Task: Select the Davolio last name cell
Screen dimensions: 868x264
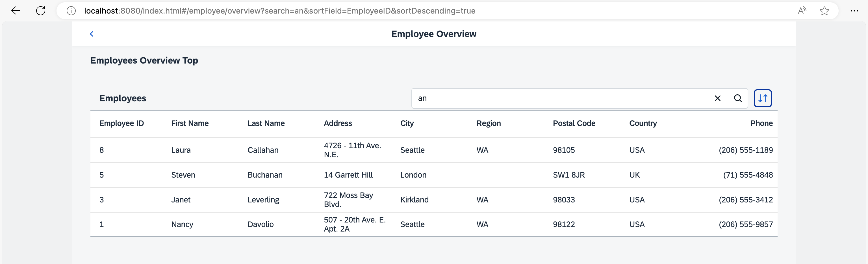Action: (x=261, y=224)
